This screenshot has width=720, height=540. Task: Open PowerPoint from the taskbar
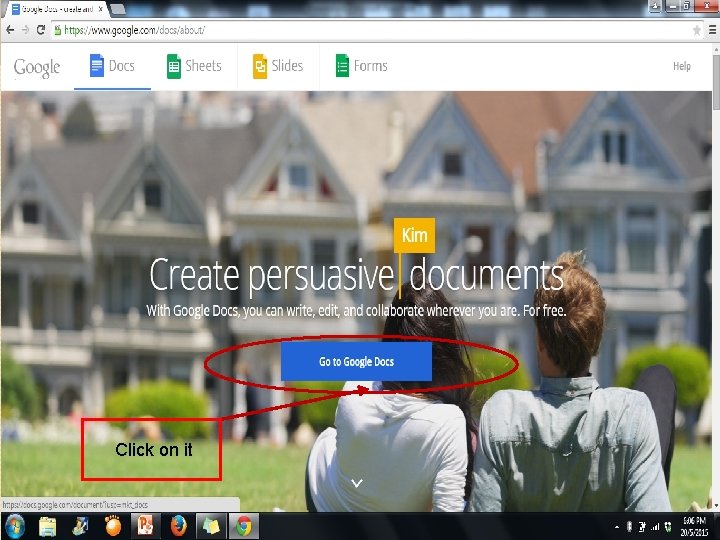146,526
